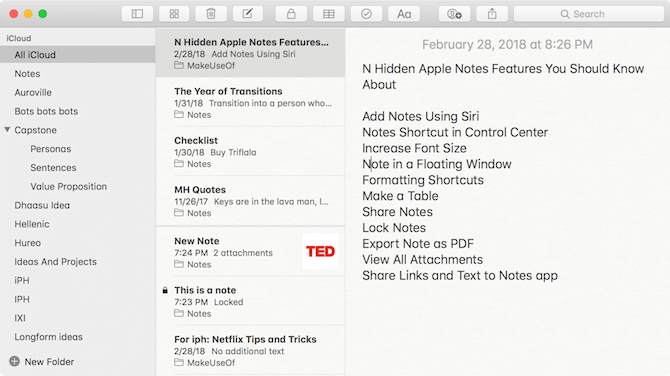The height and width of the screenshot is (376, 670).
Task: Open The Year of Transitions note
Action: [250, 103]
